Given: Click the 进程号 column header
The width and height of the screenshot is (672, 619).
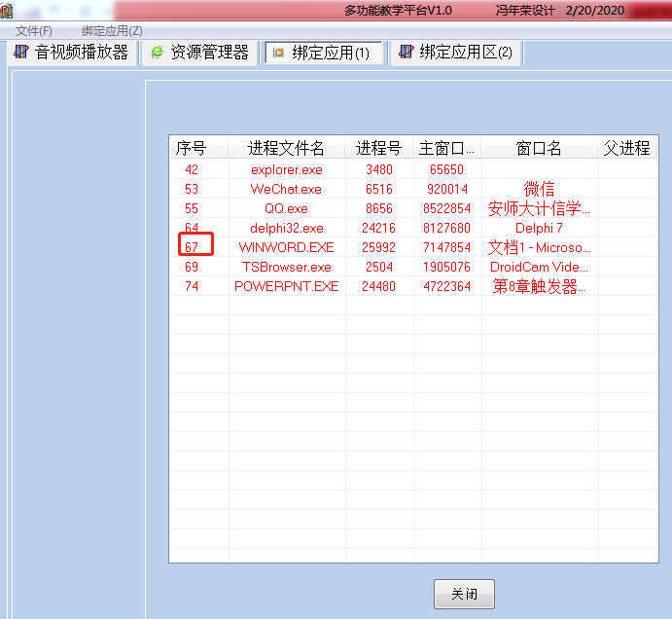Looking at the screenshot, I should pyautogui.click(x=379, y=148).
